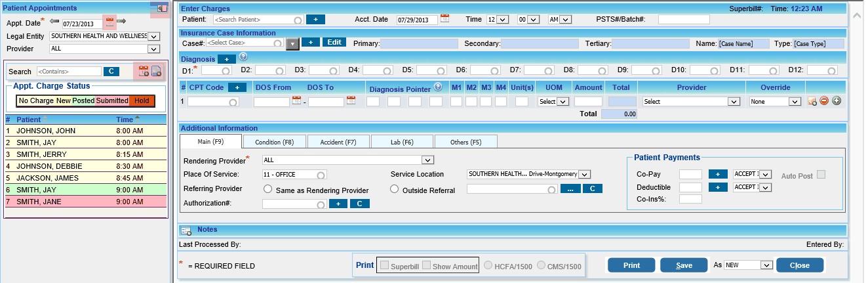The height and width of the screenshot is (283, 868).
Task: Remove CPT line with red minus icon
Action: (824, 101)
